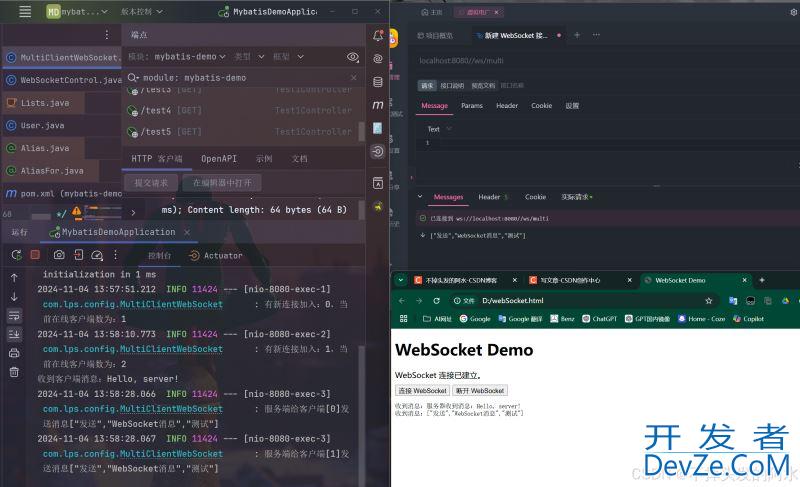
Task: Select the Cookie request tab in API client
Action: tap(541, 106)
